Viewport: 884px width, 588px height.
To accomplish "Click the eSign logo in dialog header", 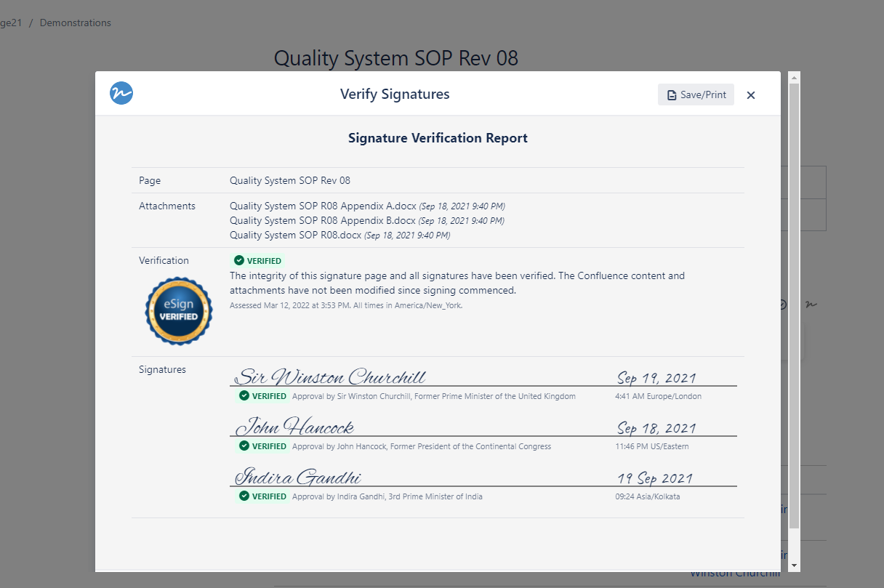I will tap(121, 93).
